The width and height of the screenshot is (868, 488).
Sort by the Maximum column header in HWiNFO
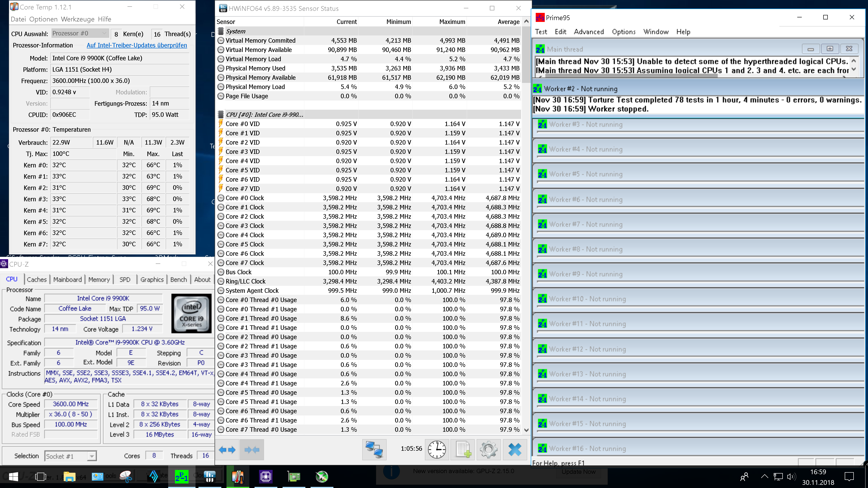[439, 21]
